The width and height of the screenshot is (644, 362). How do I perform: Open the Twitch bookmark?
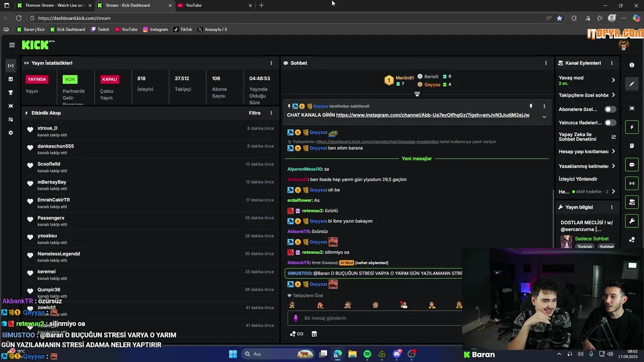coord(100,29)
